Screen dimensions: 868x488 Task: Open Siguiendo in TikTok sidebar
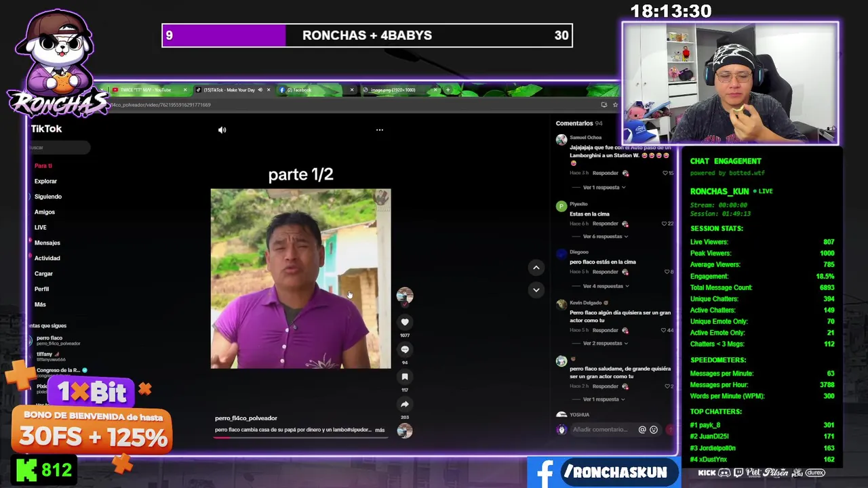coord(47,197)
